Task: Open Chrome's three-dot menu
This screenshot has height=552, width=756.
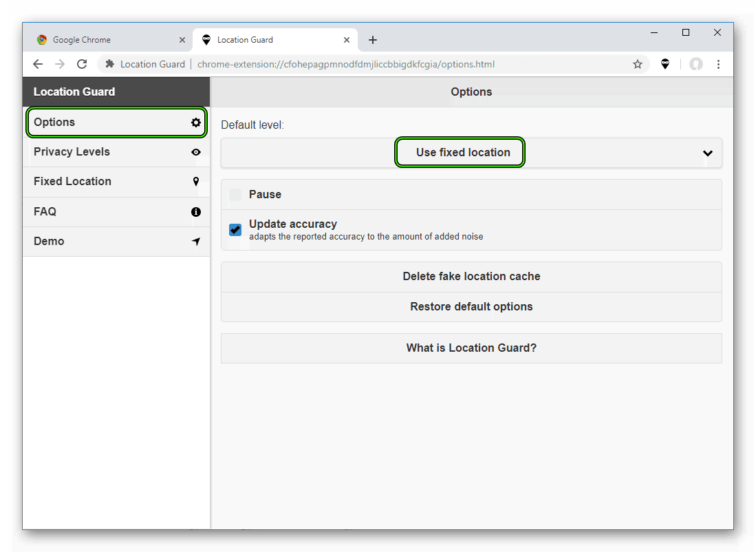Action: click(718, 64)
